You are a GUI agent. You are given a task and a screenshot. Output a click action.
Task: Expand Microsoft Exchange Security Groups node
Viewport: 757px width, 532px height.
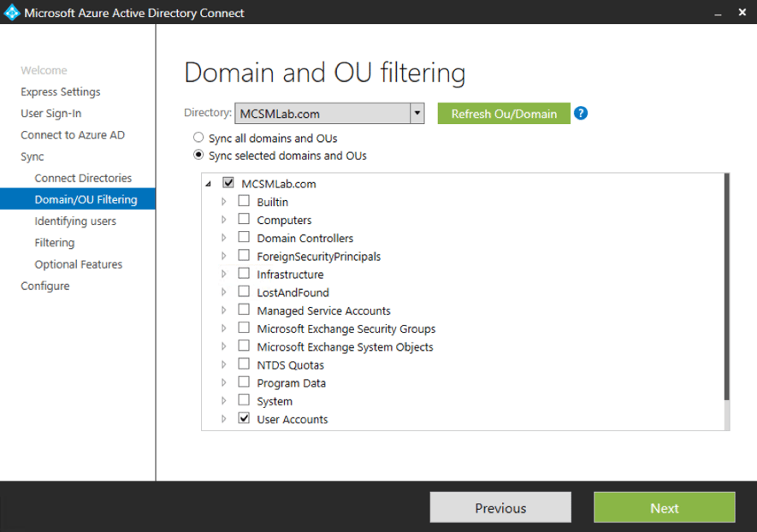(223, 328)
